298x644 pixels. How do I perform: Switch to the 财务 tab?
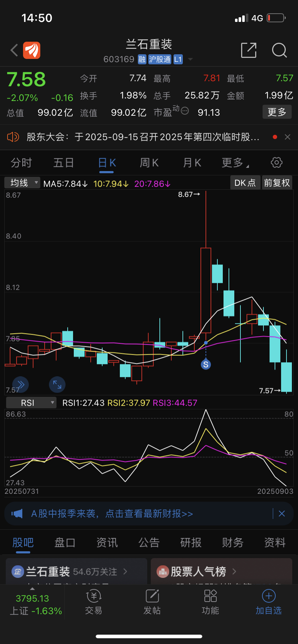[x=233, y=542]
